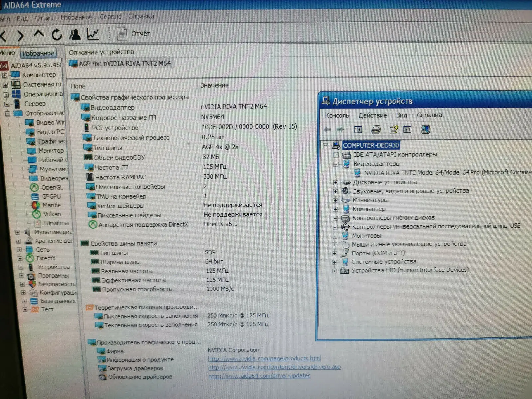The image size is (532, 399).
Task: Select the DirectX tree item
Action: [x=46, y=258]
